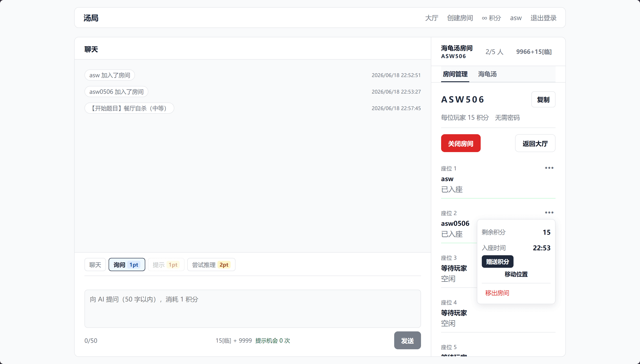
Task: Open the ∞ 积分 link in the header
Action: [491, 18]
